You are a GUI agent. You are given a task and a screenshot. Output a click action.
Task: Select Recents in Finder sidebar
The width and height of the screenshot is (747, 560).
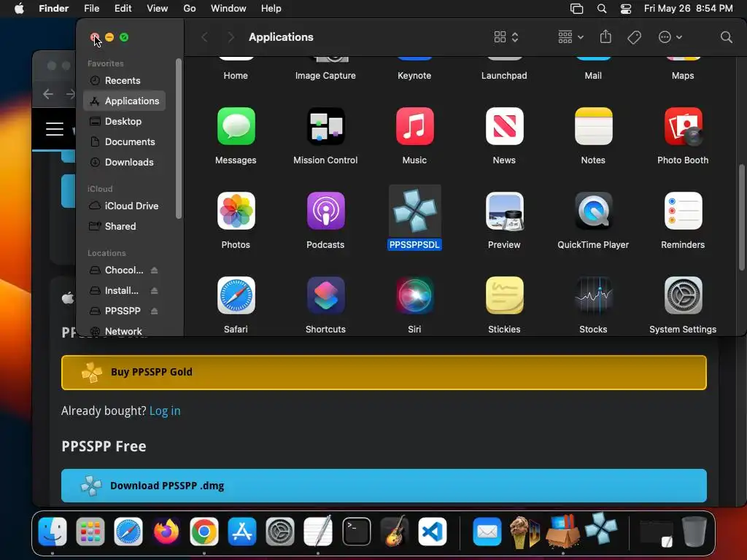124,80
